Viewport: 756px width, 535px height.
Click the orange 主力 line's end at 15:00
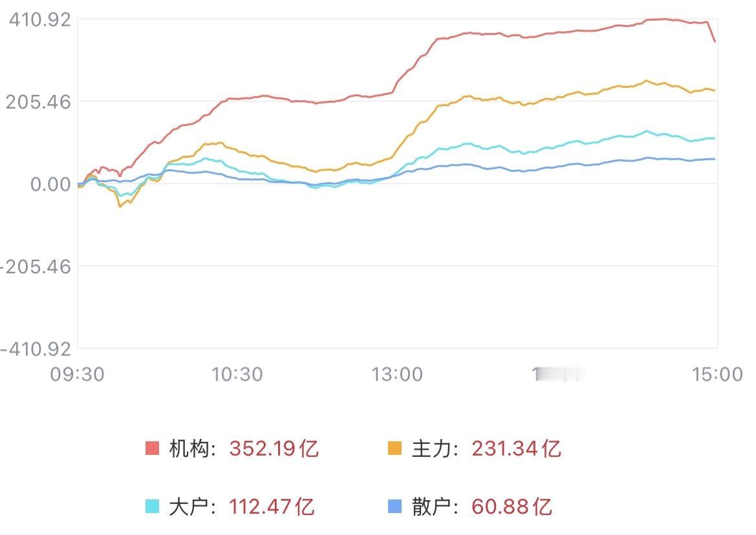coord(715,90)
